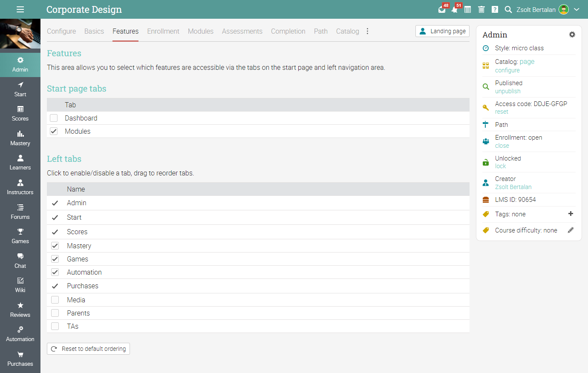Click the Scores row in Left tabs list

258,232
